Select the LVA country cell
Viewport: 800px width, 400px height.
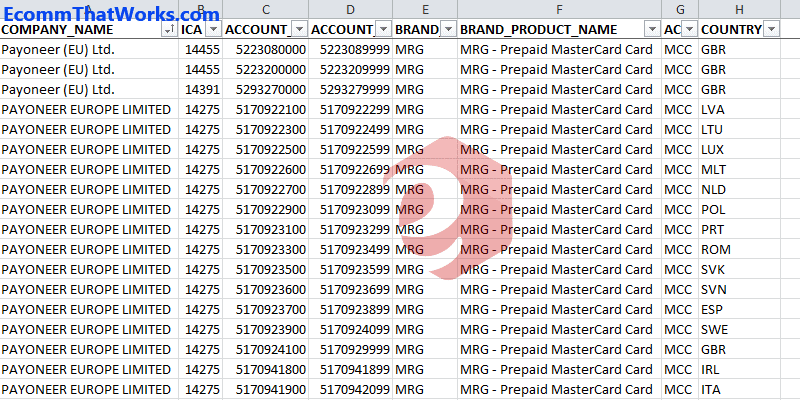coord(739,109)
